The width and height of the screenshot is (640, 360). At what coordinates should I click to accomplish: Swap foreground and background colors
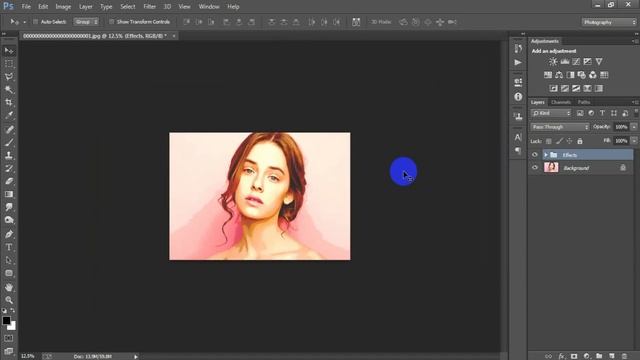pos(13,311)
